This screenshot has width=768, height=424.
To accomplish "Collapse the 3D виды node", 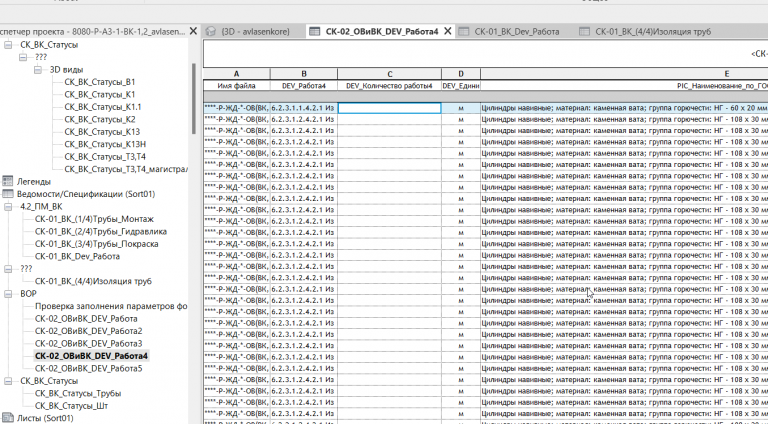I will 38,70.
